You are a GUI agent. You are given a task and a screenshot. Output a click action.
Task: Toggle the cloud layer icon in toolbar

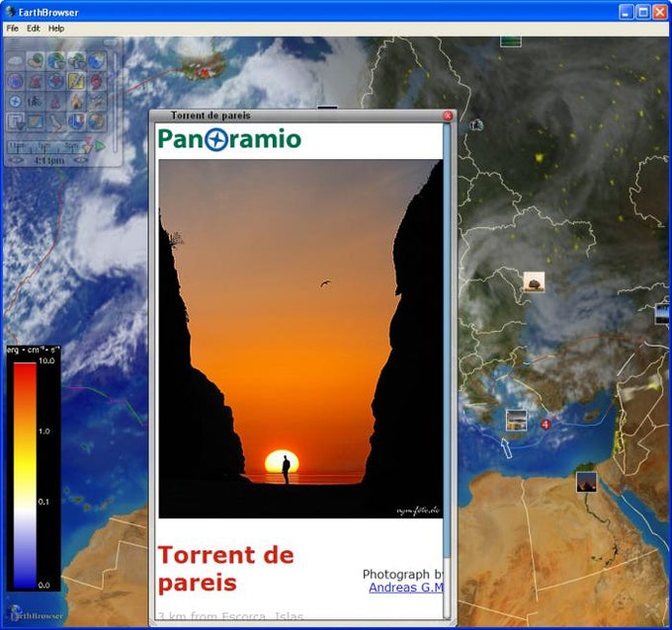pos(16,61)
